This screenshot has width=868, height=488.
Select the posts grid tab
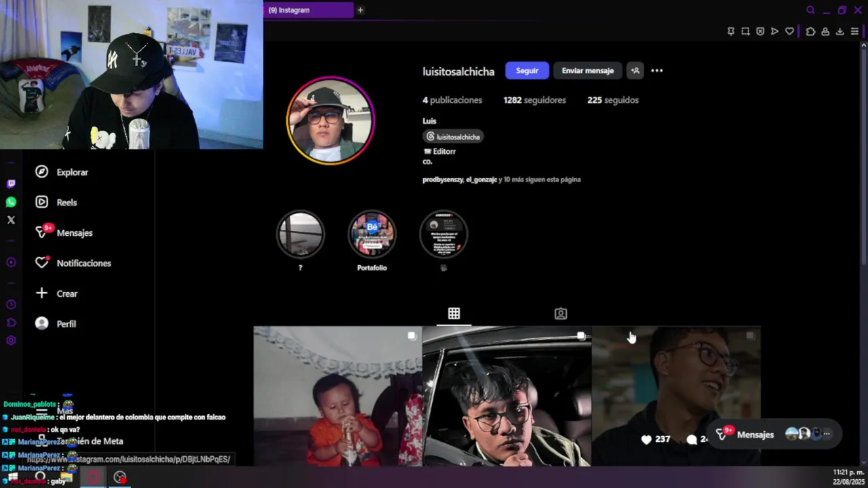coord(454,314)
